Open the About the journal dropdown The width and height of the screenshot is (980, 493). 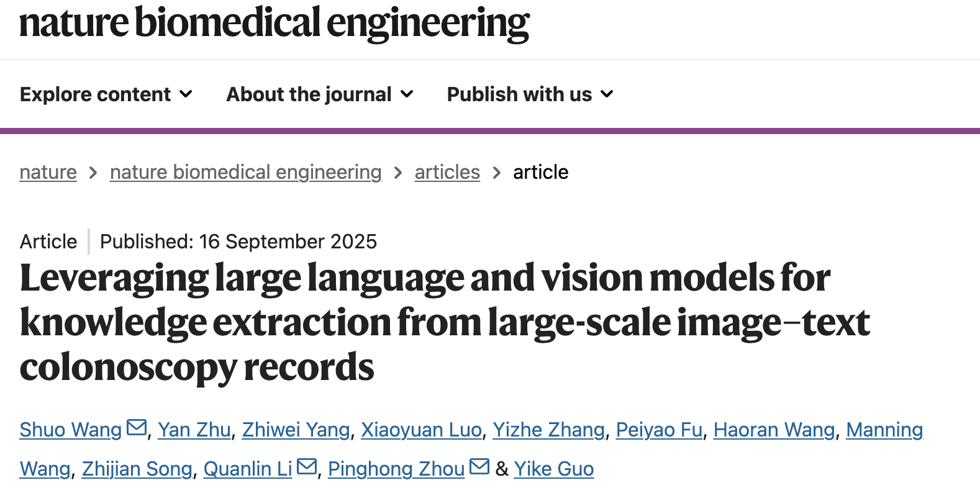(x=320, y=94)
